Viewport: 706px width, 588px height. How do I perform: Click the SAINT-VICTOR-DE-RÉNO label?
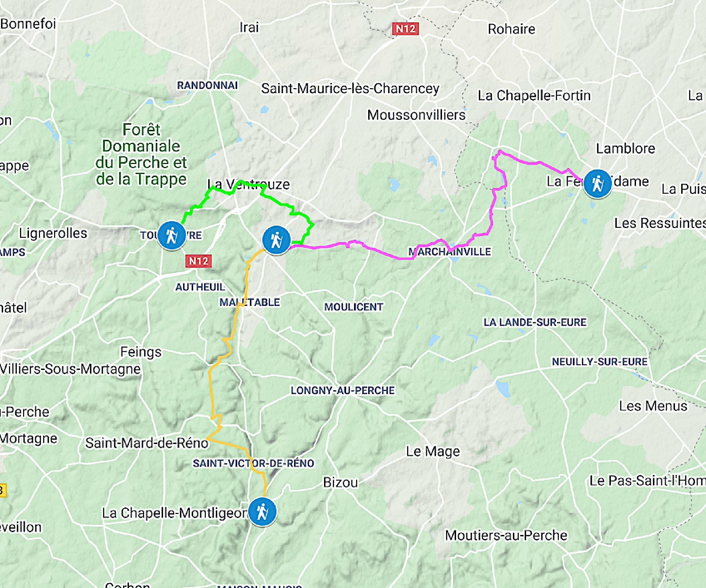[x=253, y=463]
